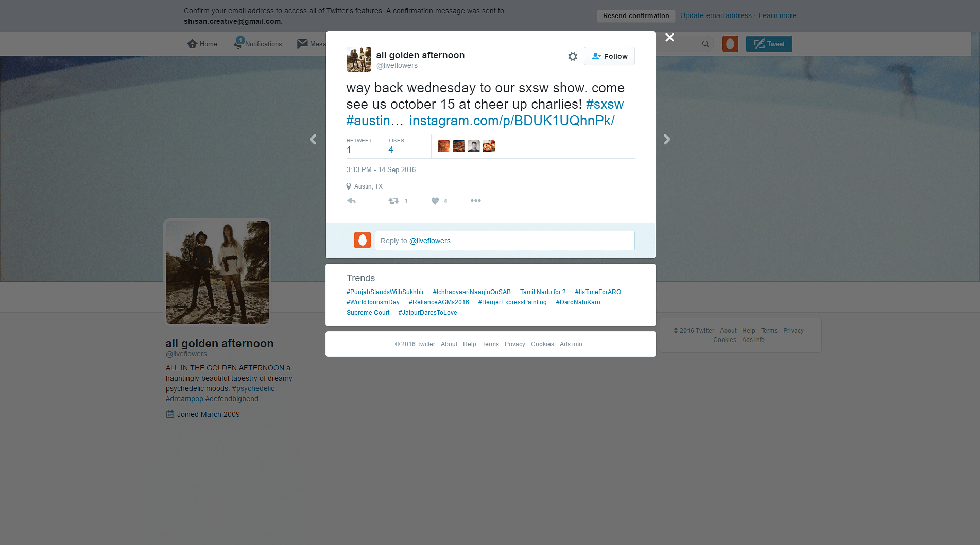The height and width of the screenshot is (545, 980).
Task: Retweet the sxsw show tweet
Action: pyautogui.click(x=394, y=201)
